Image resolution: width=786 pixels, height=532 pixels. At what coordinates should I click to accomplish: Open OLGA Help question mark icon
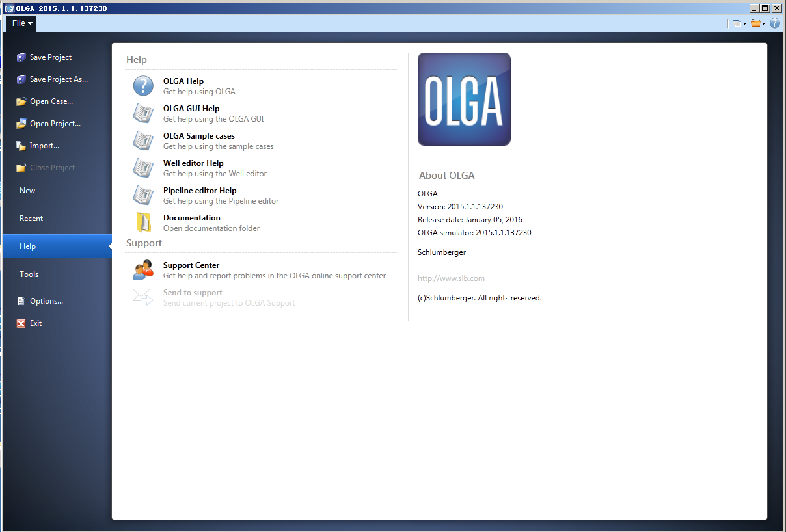143,86
